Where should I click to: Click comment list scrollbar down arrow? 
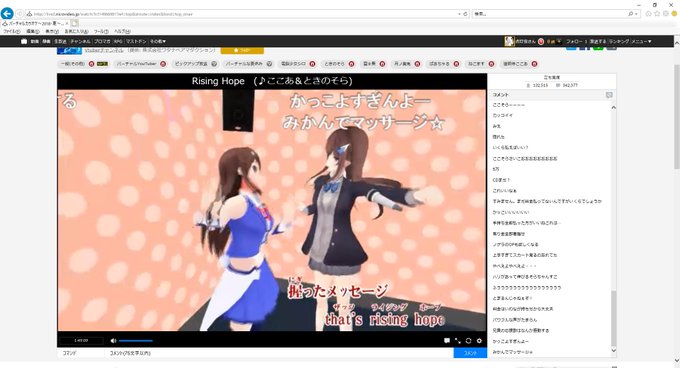point(613,350)
